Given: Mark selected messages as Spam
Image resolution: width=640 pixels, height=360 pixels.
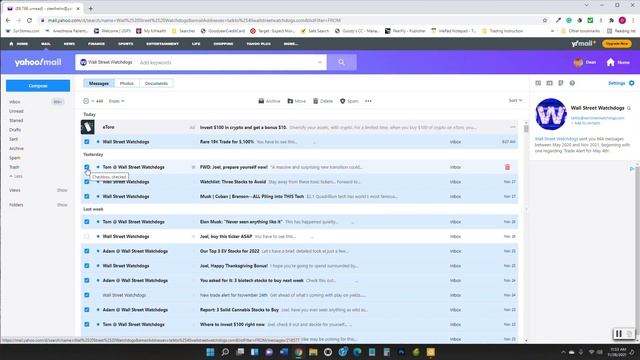Looking at the screenshot, I should (x=349, y=101).
